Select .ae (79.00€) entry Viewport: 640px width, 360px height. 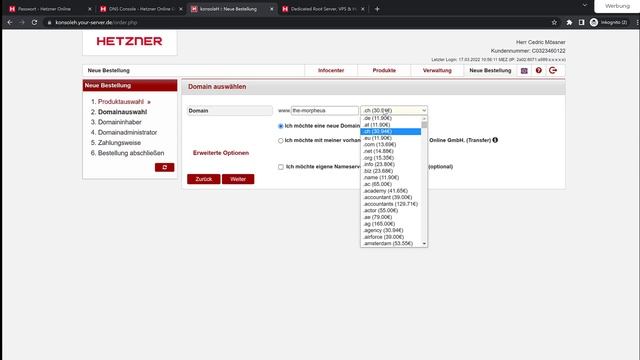[391, 217]
